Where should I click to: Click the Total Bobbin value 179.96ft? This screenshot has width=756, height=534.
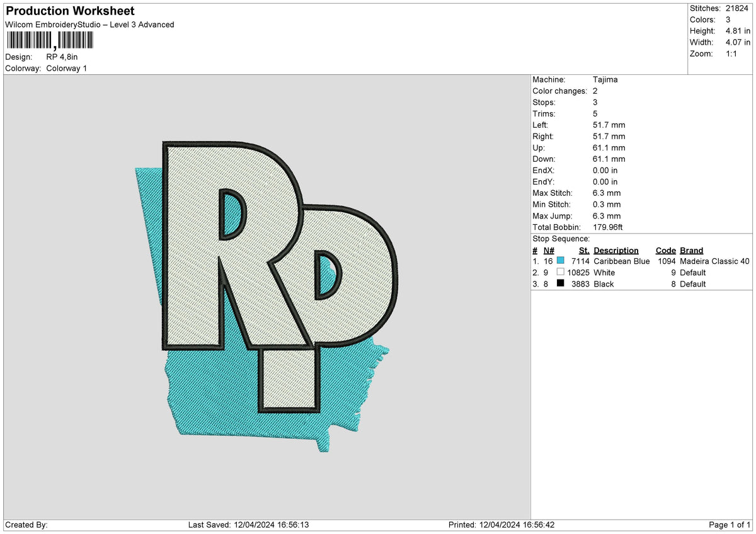608,227
